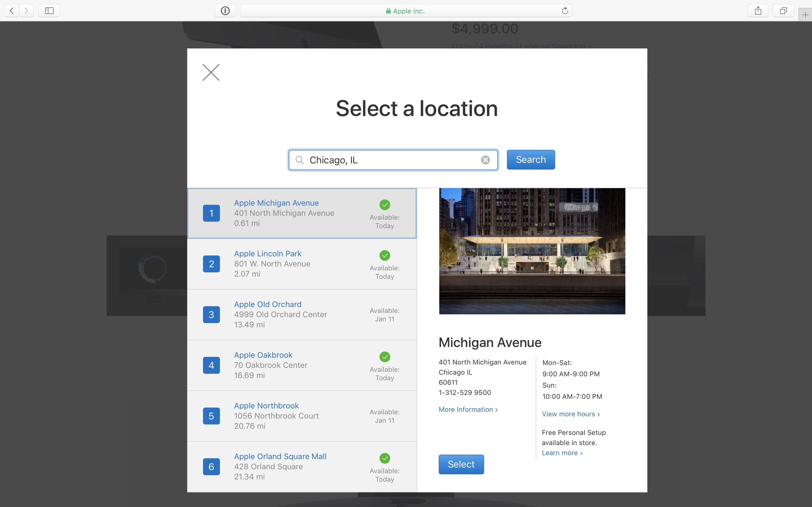Open a new Safari tab
Viewport: 812px width, 507px height.
point(805,15)
